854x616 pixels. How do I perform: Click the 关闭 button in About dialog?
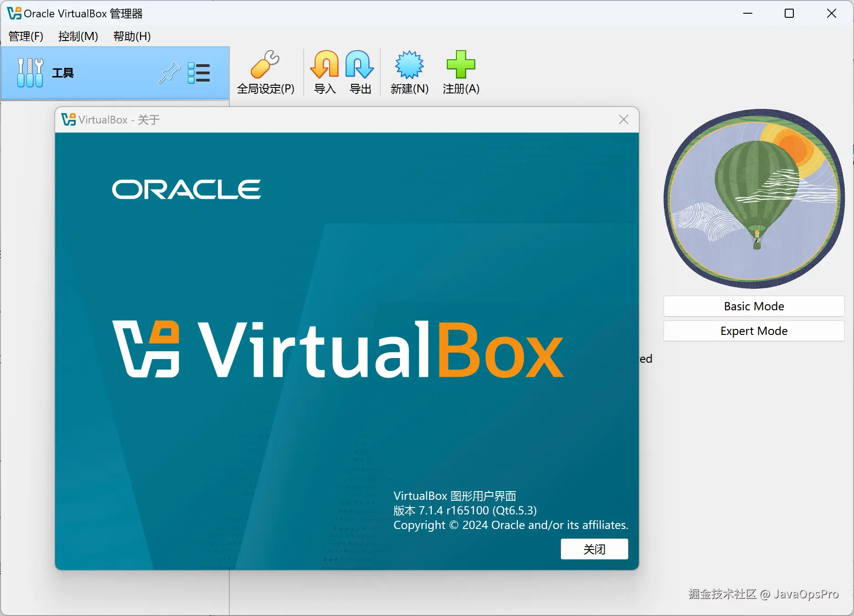594,549
